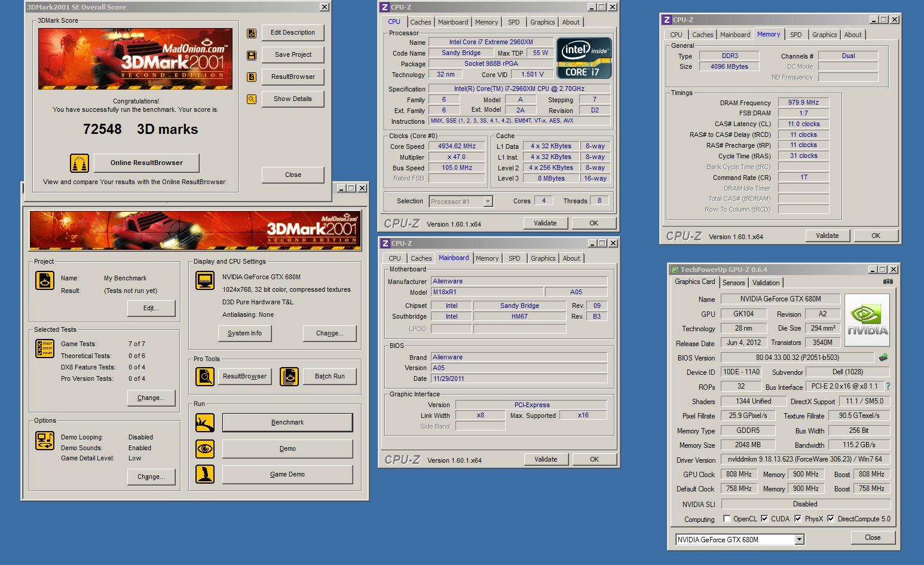Click Edit button in Project group

click(x=151, y=308)
